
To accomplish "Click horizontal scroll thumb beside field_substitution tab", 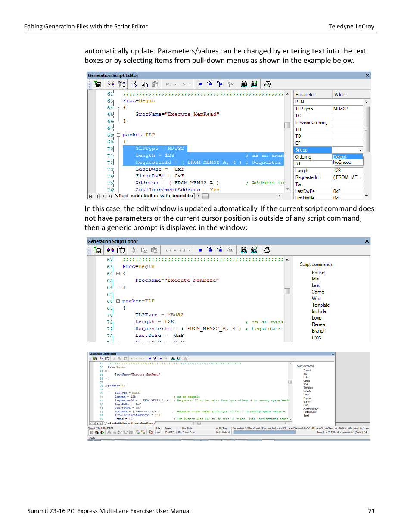I will (x=205, y=196).
